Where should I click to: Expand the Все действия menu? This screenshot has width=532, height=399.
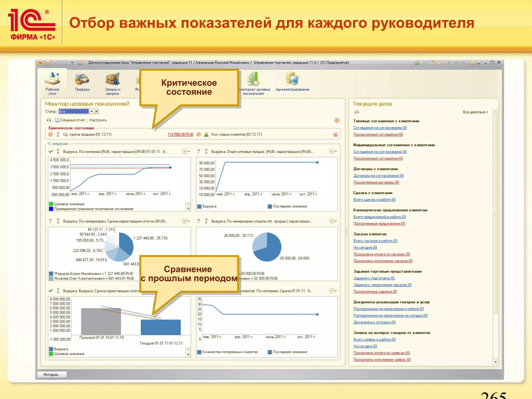click(475, 112)
